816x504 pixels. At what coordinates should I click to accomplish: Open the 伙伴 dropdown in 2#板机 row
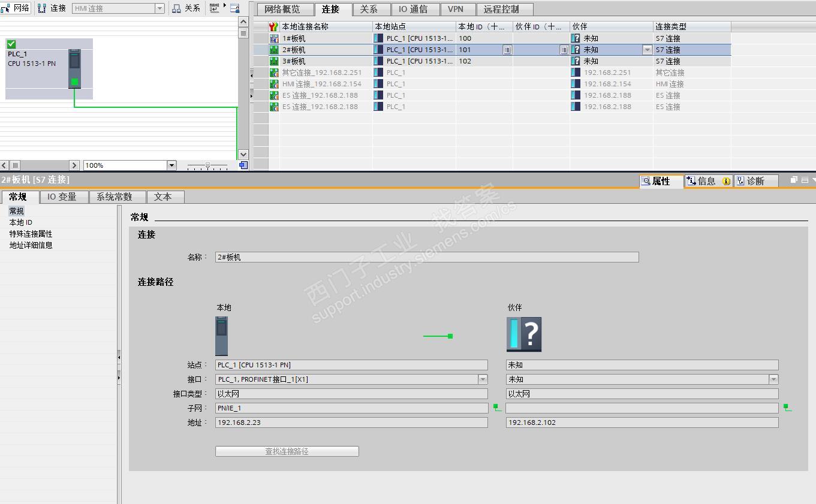click(x=648, y=50)
